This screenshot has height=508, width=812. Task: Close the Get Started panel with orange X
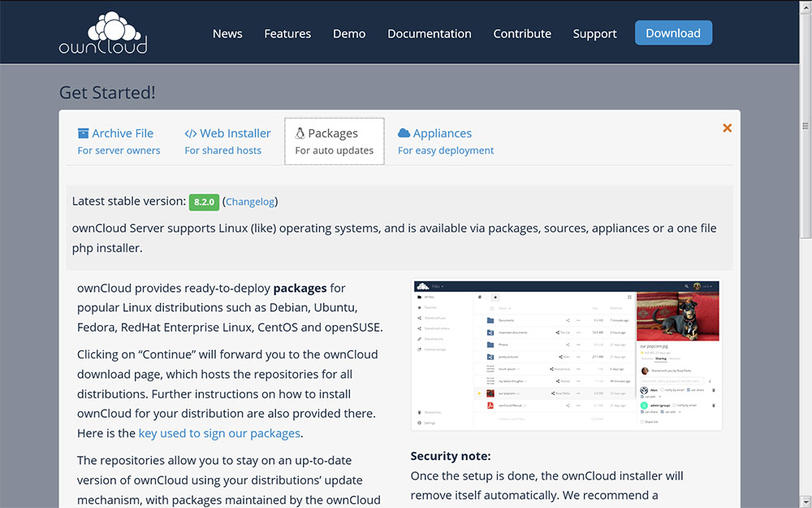tap(727, 128)
